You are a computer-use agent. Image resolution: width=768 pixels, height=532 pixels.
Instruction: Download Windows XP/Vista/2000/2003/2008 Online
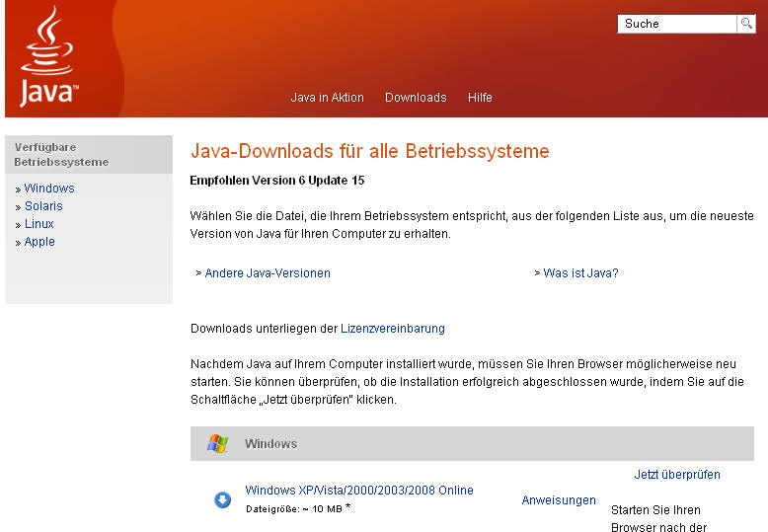point(359,491)
